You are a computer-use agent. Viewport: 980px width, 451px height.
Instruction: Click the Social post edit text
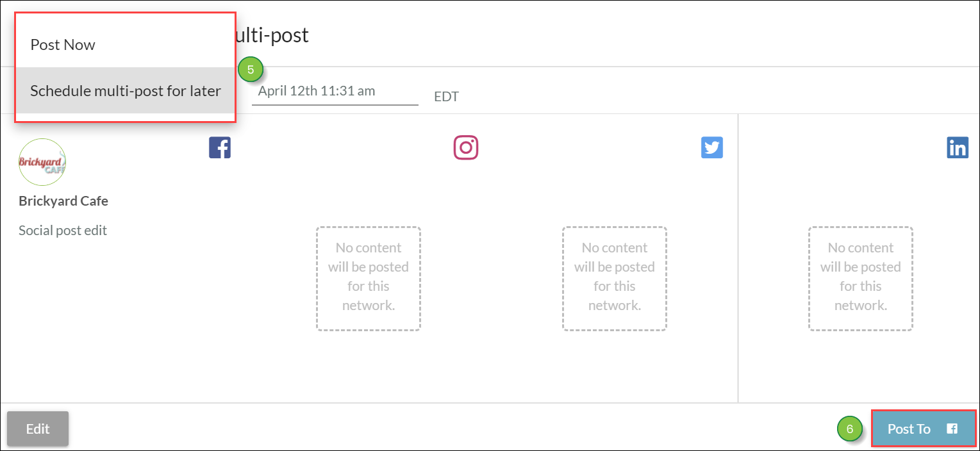tap(63, 230)
